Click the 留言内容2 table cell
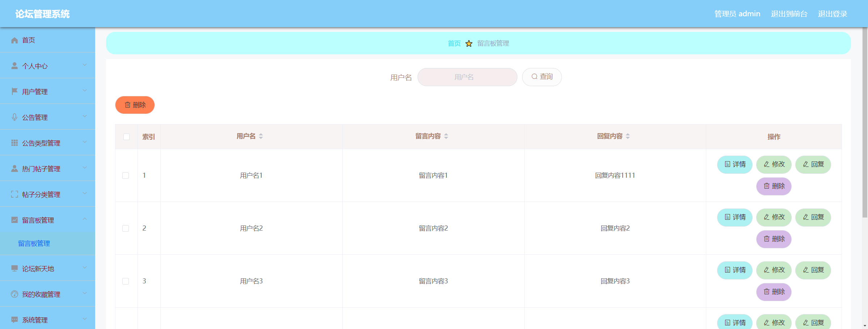Image resolution: width=868 pixels, height=329 pixels. pyautogui.click(x=433, y=228)
